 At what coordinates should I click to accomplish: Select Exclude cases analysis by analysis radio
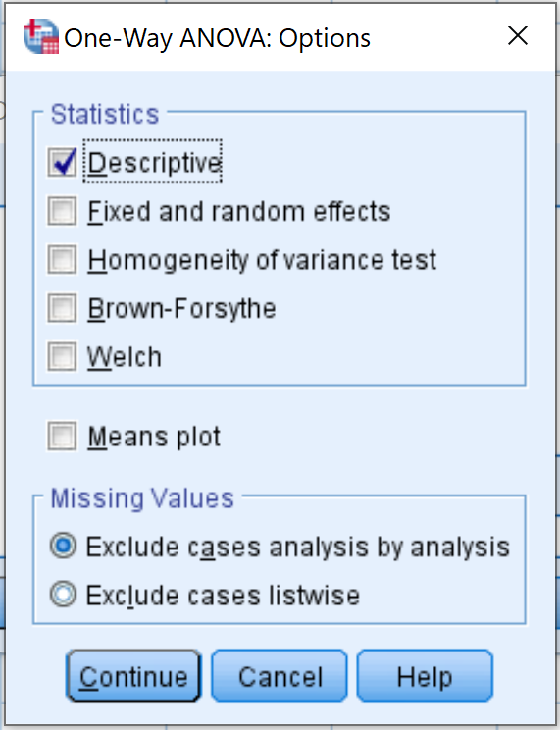63,546
